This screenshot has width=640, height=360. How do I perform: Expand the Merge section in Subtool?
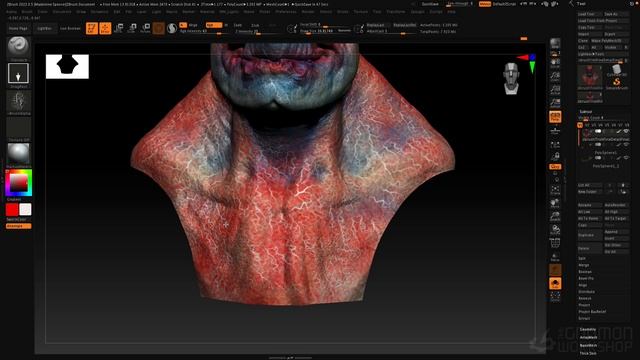click(x=584, y=265)
